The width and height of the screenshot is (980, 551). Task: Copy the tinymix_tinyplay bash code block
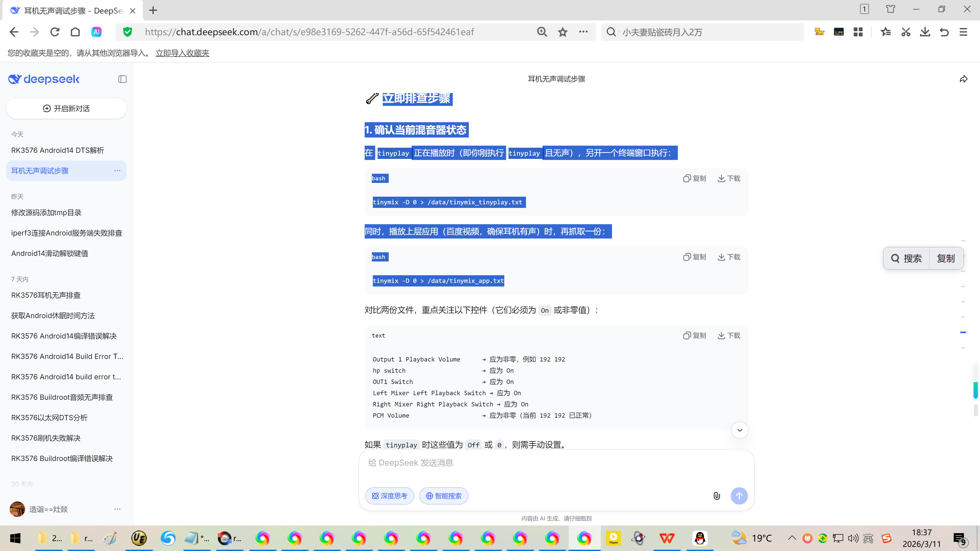(x=694, y=178)
